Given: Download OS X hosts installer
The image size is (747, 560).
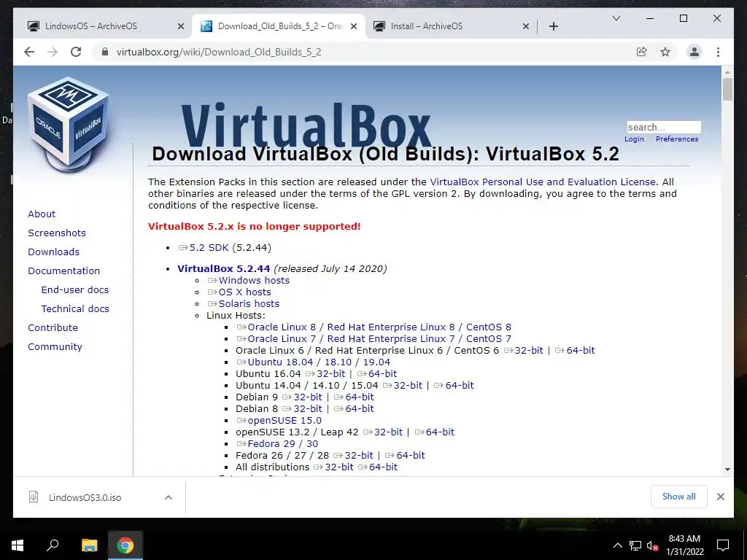Looking at the screenshot, I should coord(239,292).
